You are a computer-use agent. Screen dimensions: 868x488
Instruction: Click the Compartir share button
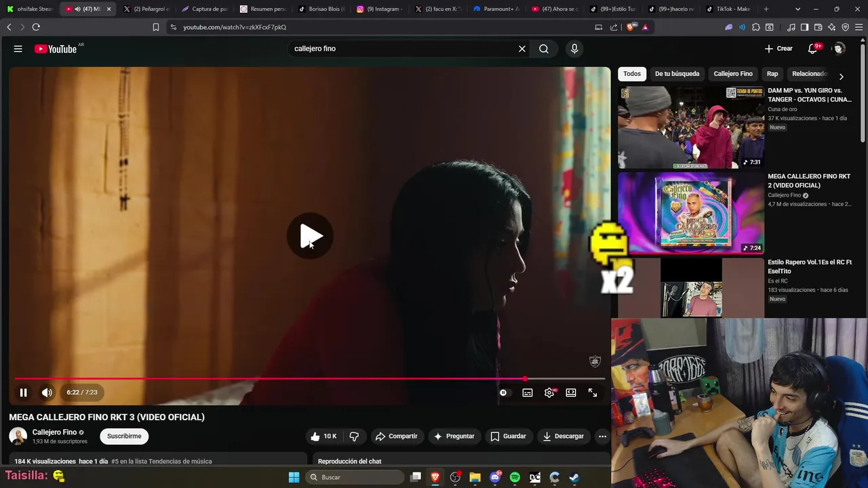(397, 436)
